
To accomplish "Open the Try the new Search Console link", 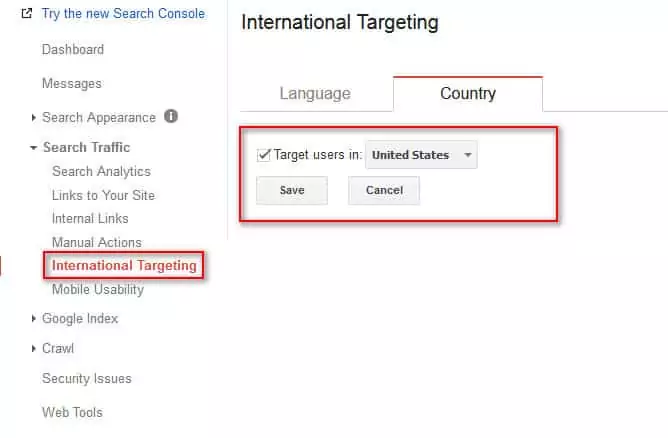I will tap(123, 14).
